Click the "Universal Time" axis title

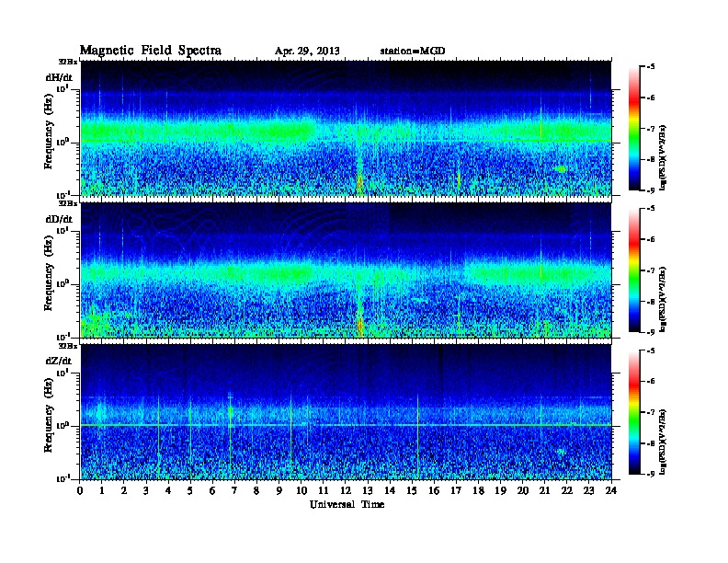pyautogui.click(x=347, y=504)
